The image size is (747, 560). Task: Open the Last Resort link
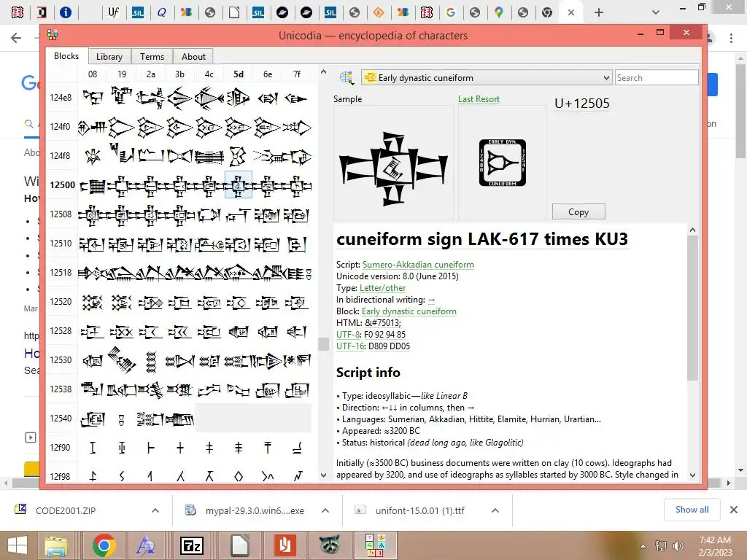click(x=479, y=99)
